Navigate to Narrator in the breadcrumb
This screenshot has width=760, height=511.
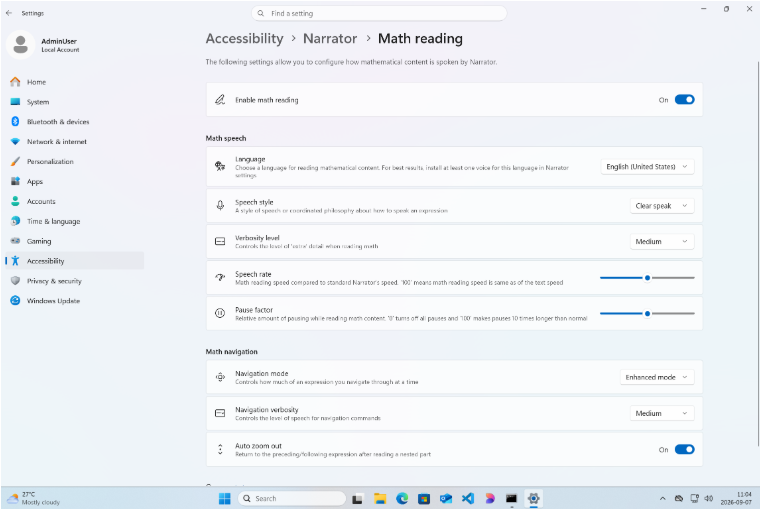tap(330, 38)
